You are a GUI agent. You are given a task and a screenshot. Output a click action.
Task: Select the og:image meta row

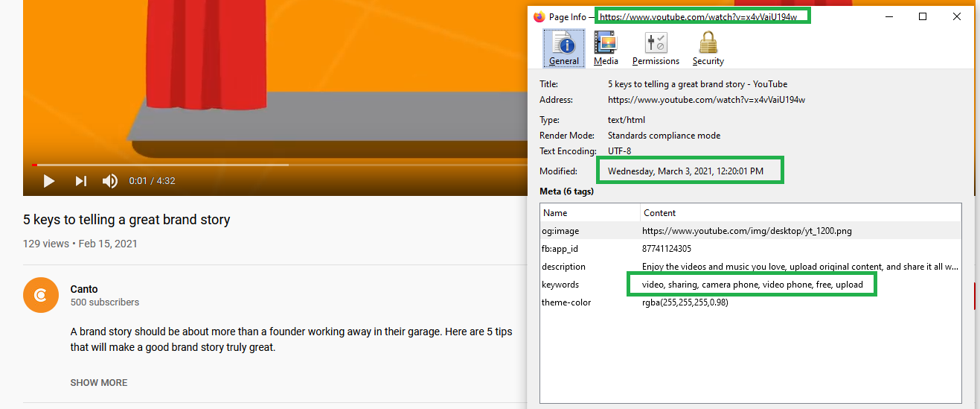[x=744, y=231]
